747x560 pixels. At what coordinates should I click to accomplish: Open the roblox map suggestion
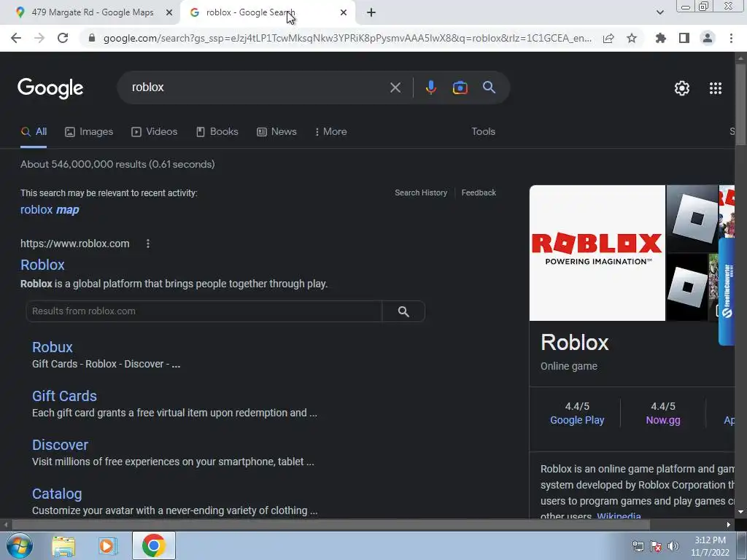[x=50, y=210]
